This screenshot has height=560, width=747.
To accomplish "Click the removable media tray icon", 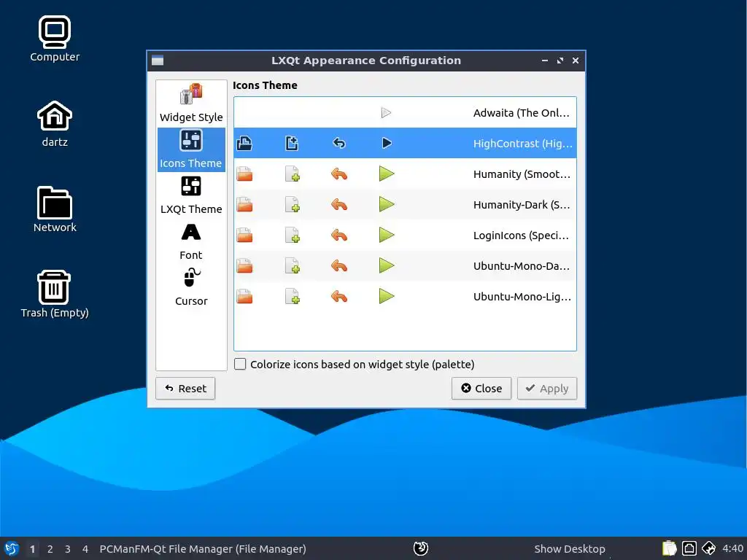I will point(689,548).
